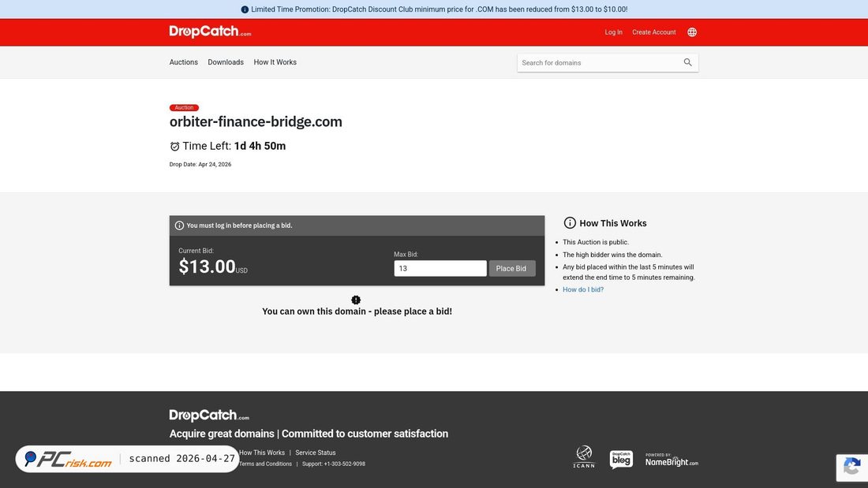Click the Time Left value 1d 4h 50m
This screenshot has width=868, height=488.
coord(260,146)
